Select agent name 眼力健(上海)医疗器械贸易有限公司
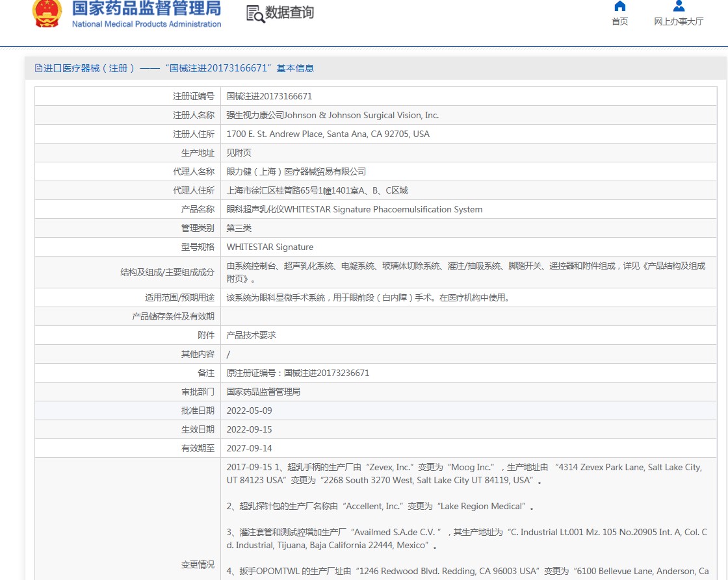 (x=296, y=171)
